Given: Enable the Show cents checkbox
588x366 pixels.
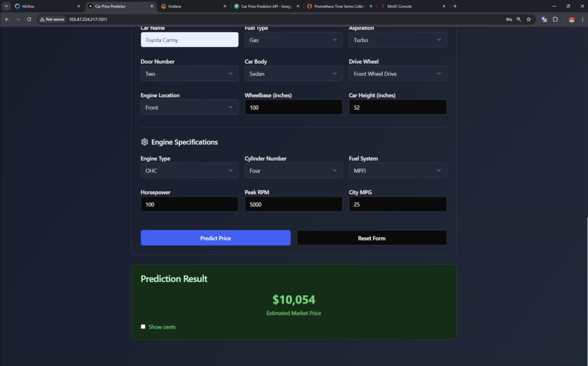Looking at the screenshot, I should tap(143, 326).
